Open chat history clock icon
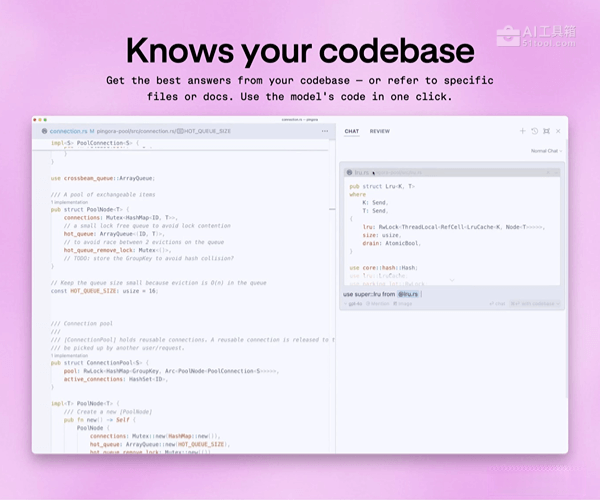The width and height of the screenshot is (600, 500). coord(534,131)
